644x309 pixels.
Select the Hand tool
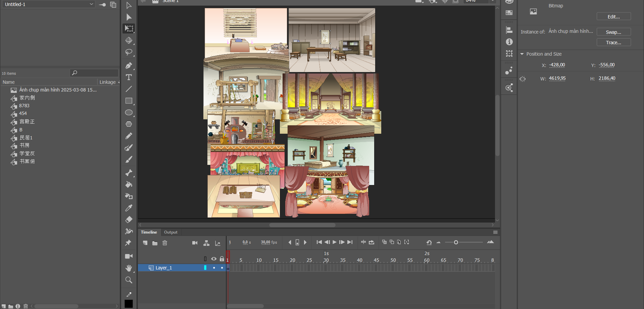click(x=129, y=268)
